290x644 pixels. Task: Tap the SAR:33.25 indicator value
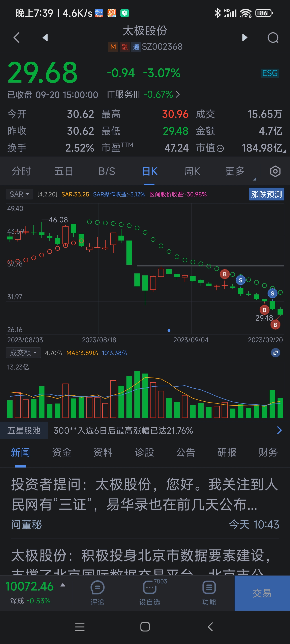coord(75,194)
